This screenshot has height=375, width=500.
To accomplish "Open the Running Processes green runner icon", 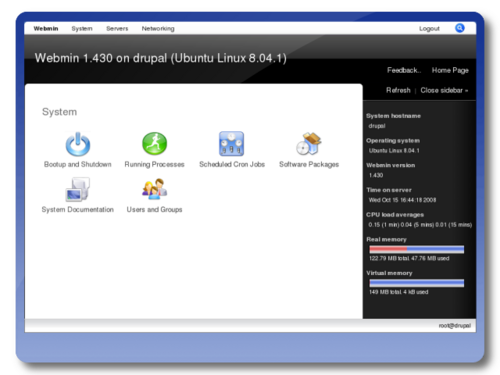I will coord(154,143).
